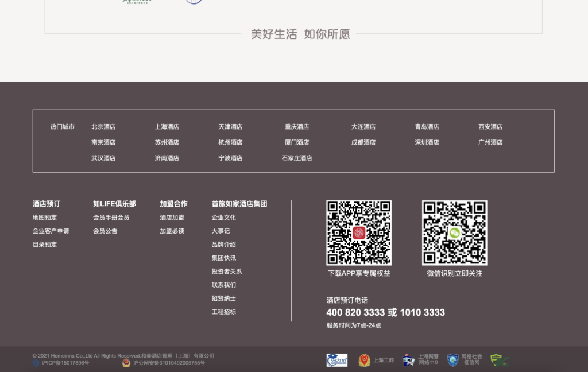
Task: Click the globe icon beside 沪ICP备15017896号
Action: tap(36, 363)
